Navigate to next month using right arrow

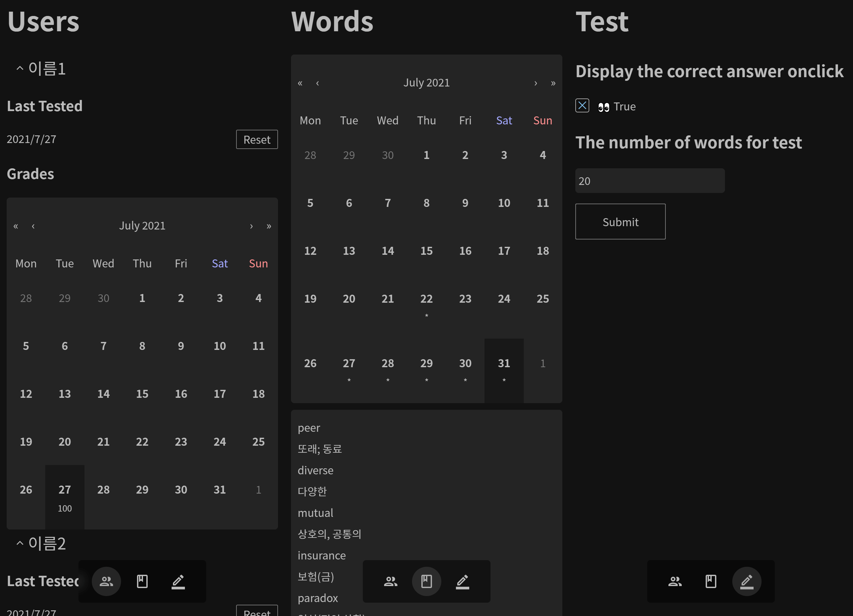535,82
